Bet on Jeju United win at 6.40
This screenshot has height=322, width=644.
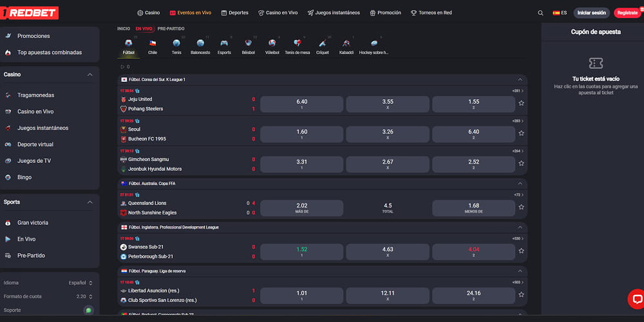pos(302,104)
